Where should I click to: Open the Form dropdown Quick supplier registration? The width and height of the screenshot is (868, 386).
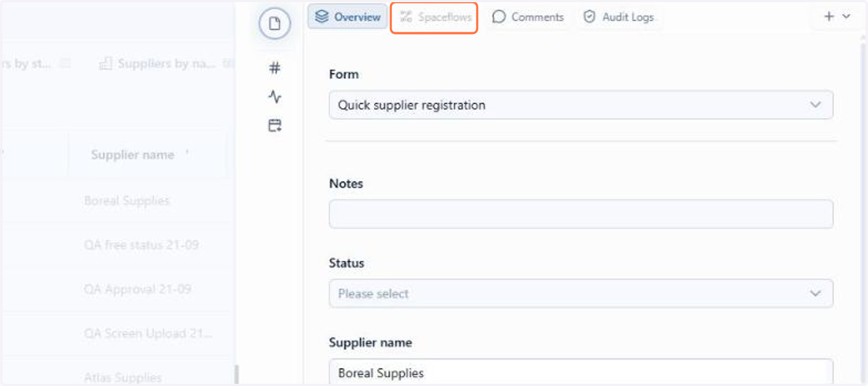coord(581,105)
